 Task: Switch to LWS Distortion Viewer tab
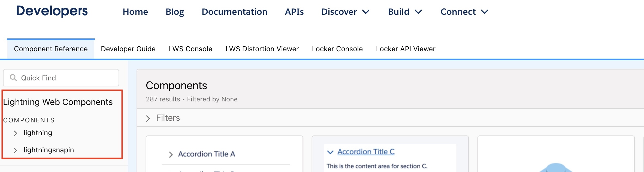pyautogui.click(x=262, y=49)
